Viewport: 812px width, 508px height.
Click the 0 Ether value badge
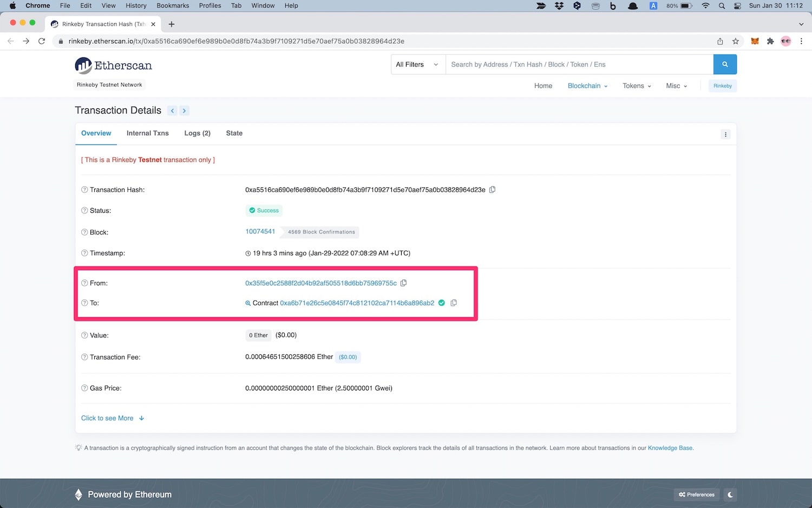point(258,335)
